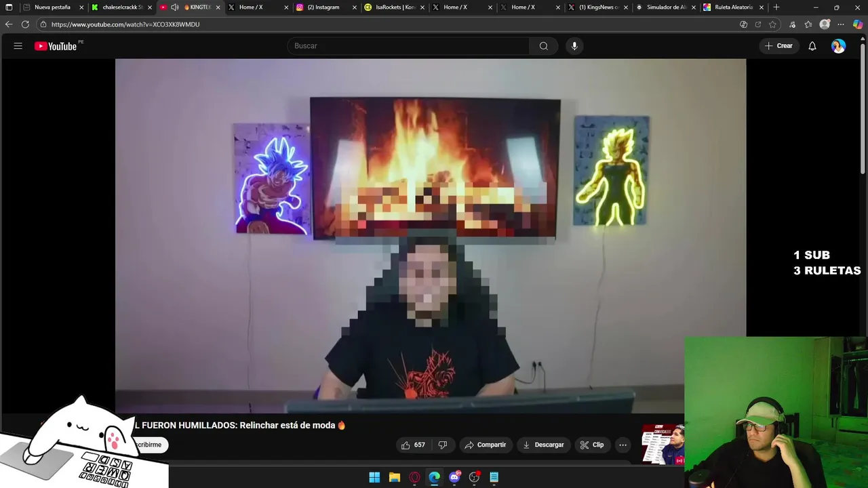Open OBS Studio from the taskbar
The image size is (868, 488).
pos(474,477)
